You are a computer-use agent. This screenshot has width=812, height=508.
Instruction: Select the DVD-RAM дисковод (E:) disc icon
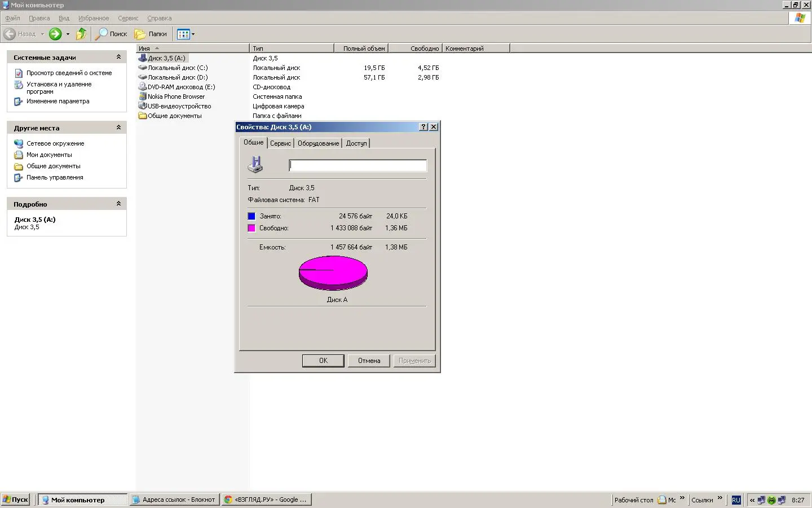tap(143, 87)
